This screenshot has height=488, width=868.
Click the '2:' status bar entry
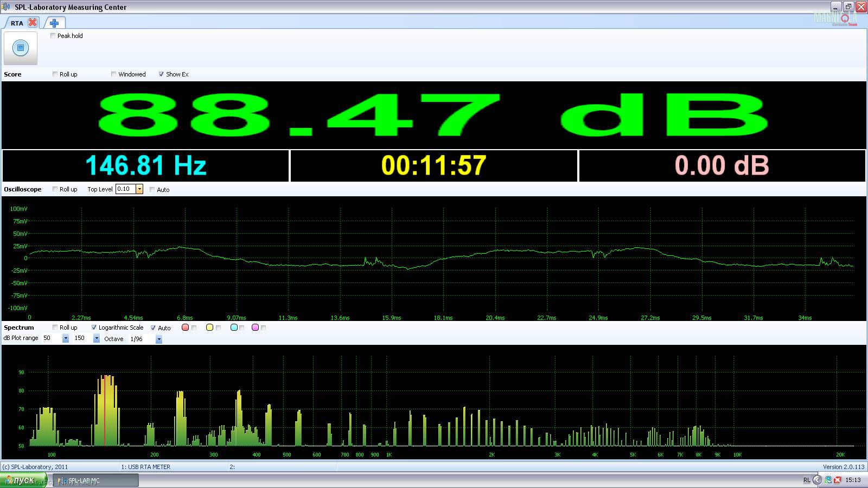point(232,467)
